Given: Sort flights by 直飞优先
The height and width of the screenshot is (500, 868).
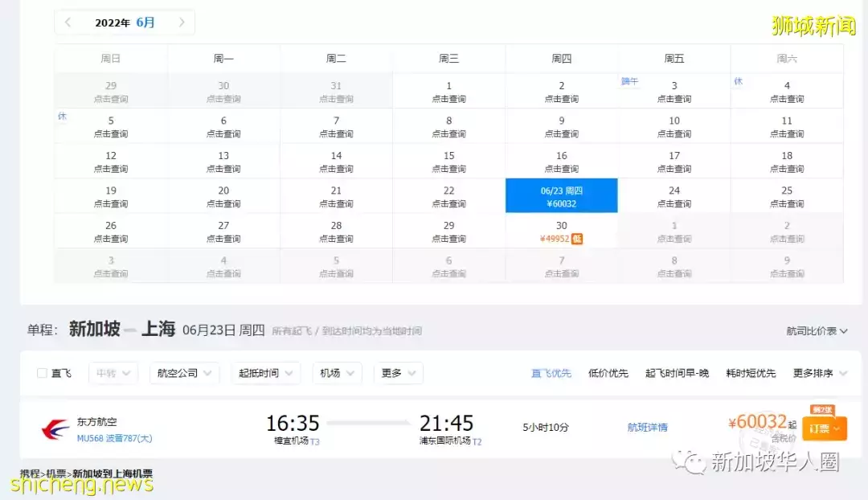Looking at the screenshot, I should click(551, 373).
